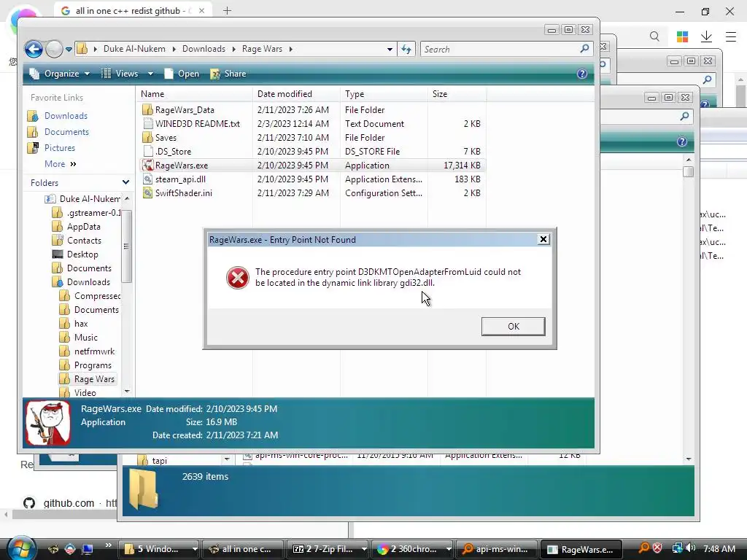This screenshot has height=560, width=747.
Task: Open recent pages dropdown next to Forward
Action: (69, 49)
